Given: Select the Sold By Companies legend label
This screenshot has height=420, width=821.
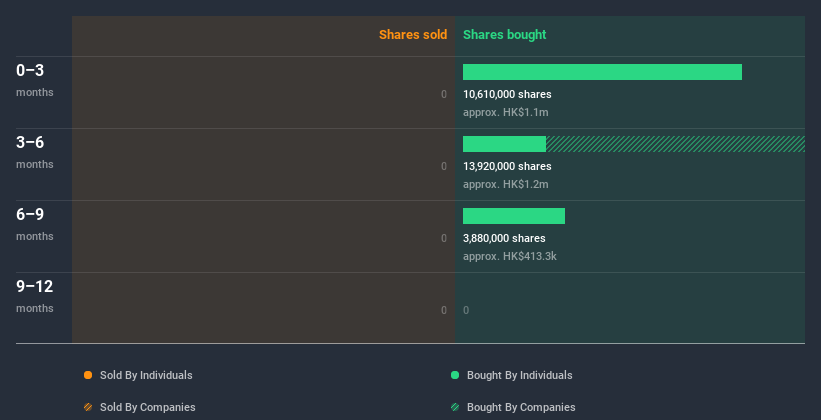Looking at the screenshot, I should (148, 407).
